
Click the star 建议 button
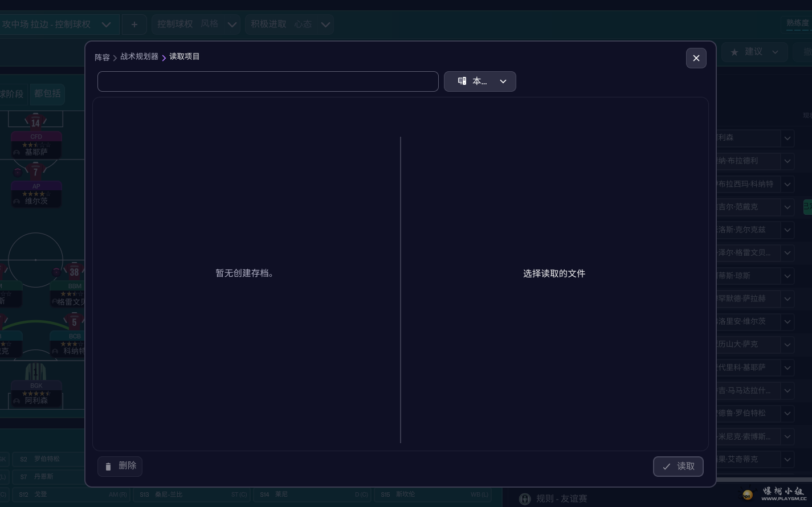point(754,52)
